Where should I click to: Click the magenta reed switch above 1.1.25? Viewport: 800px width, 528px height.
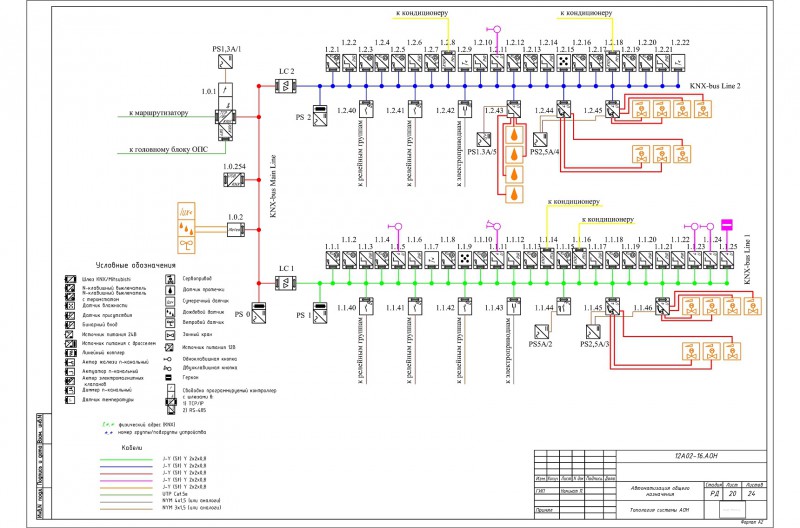[x=727, y=224]
